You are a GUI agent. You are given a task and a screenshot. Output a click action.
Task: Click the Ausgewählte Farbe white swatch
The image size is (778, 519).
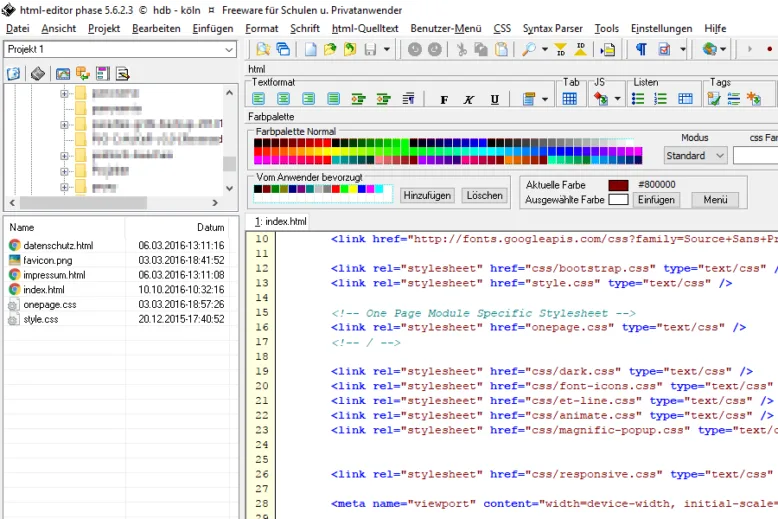point(618,200)
